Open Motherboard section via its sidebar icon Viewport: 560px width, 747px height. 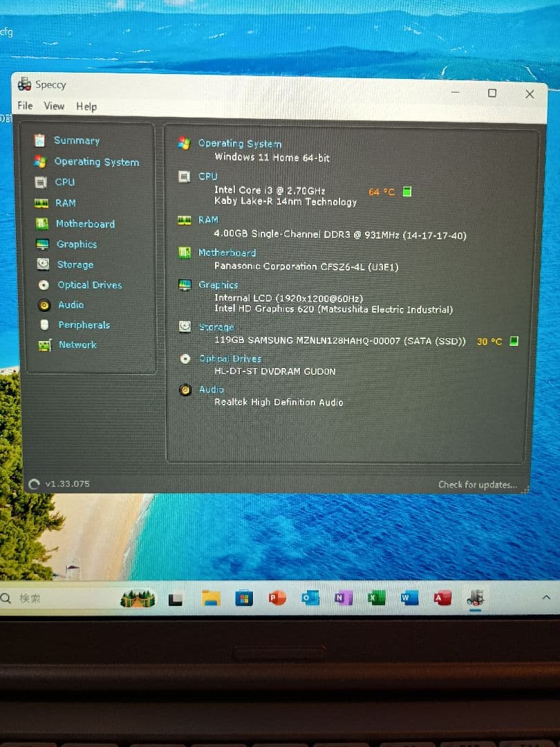pyautogui.click(x=43, y=224)
